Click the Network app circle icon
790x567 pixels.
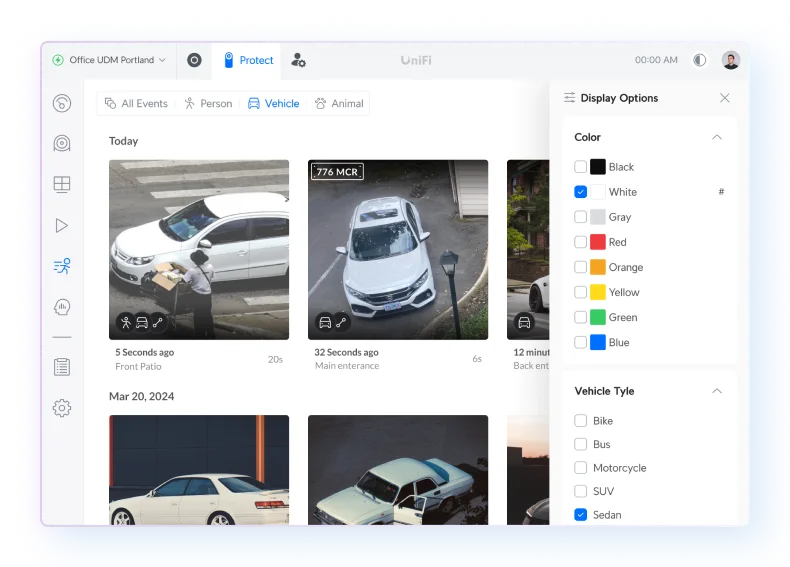coord(194,60)
